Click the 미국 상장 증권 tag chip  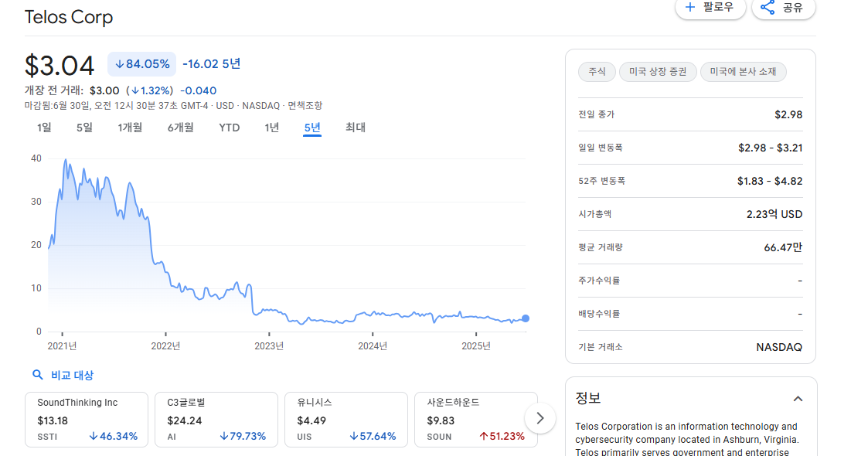(658, 72)
